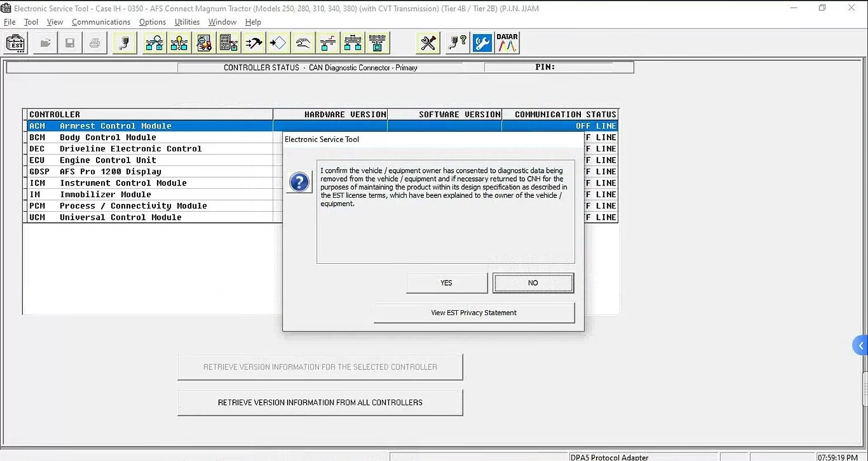Viewport: 868px width, 461px height.
Task: Click NO in the consent dialog
Action: coord(533,283)
